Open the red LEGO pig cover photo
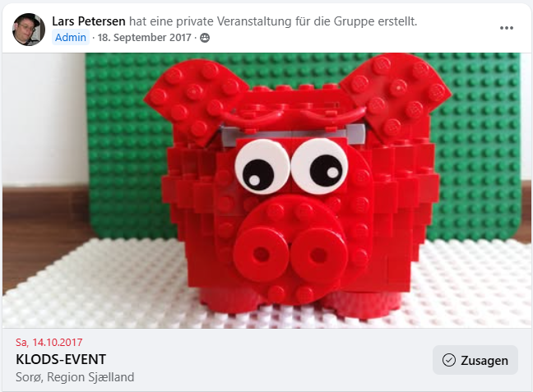Screen dimensions: 533x392 click(x=266, y=190)
